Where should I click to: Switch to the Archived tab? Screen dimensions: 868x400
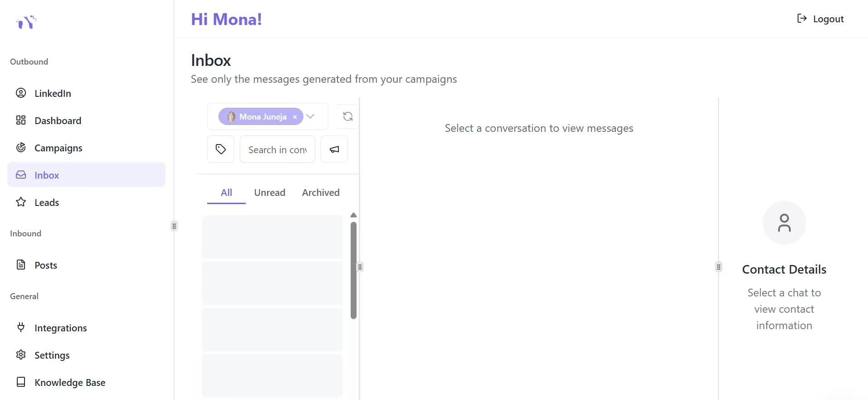point(321,193)
